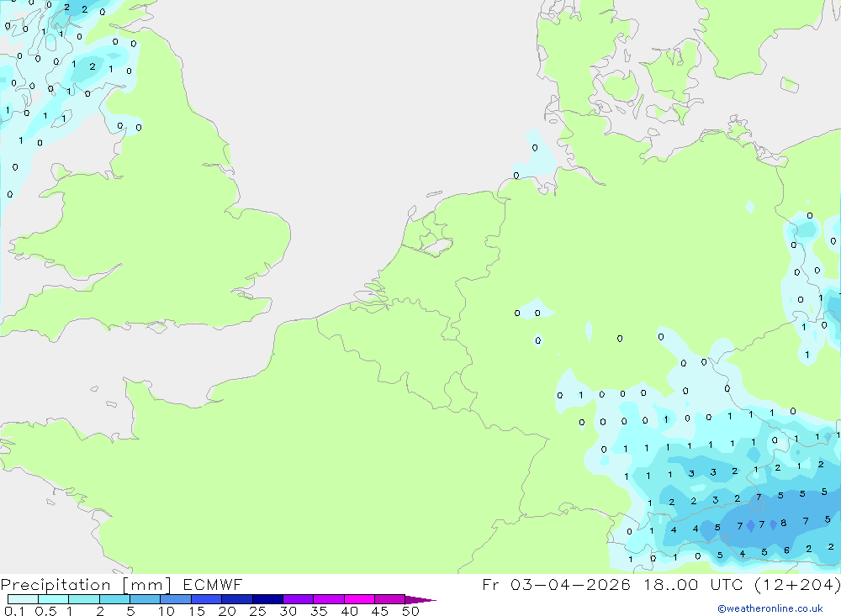841x616 pixels.
Task: Click the '8' precipitation value on the map
Action: 784,523
